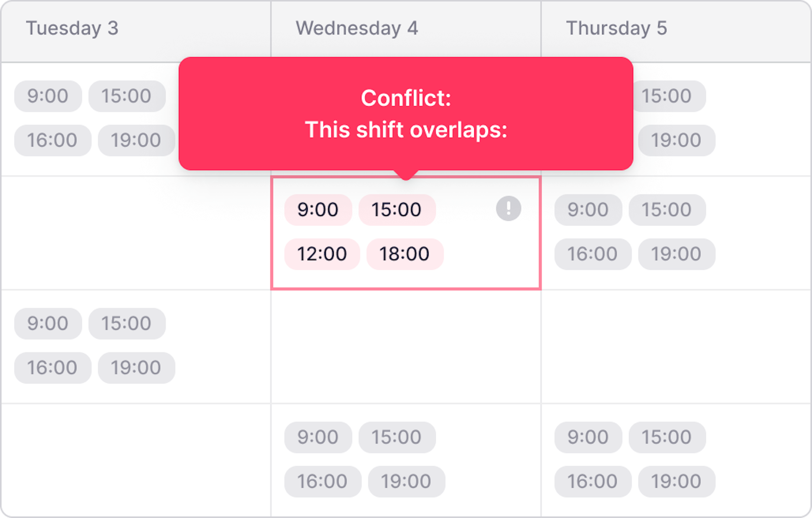Toggle the 9:00 chip in Thursday's middle shift
812x518 pixels.
[x=587, y=210]
